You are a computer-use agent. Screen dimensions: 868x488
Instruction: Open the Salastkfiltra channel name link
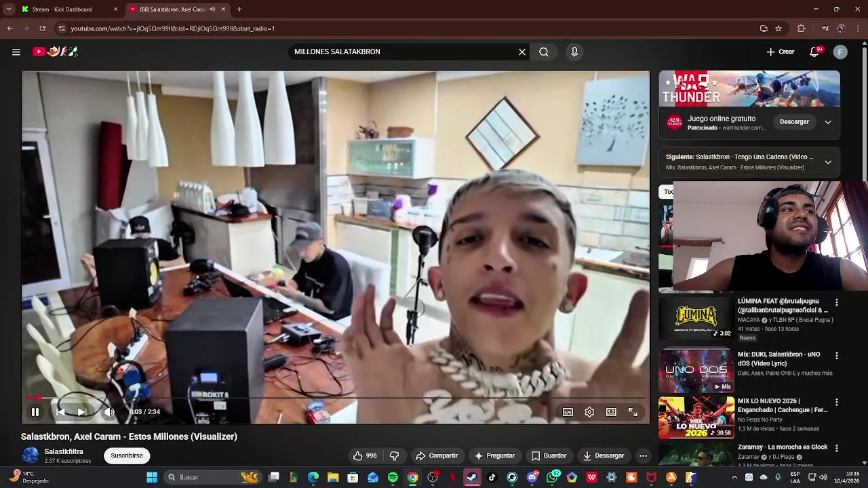coord(64,451)
